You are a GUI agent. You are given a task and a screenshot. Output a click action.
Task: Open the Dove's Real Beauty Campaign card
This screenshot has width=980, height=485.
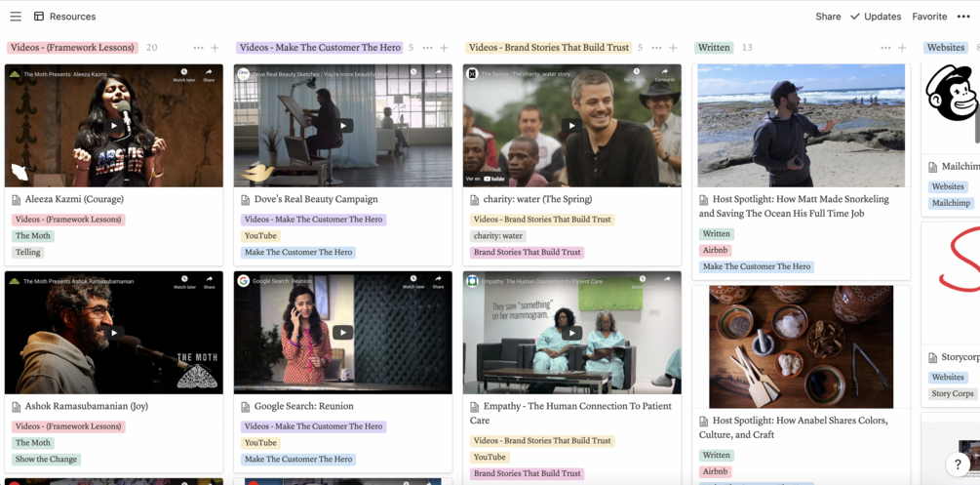[316, 200]
